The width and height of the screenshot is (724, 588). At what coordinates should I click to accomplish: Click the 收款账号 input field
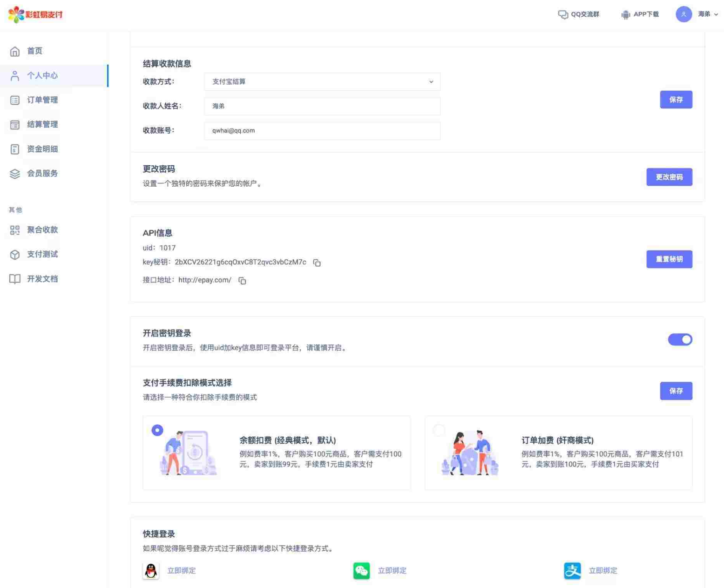point(322,131)
